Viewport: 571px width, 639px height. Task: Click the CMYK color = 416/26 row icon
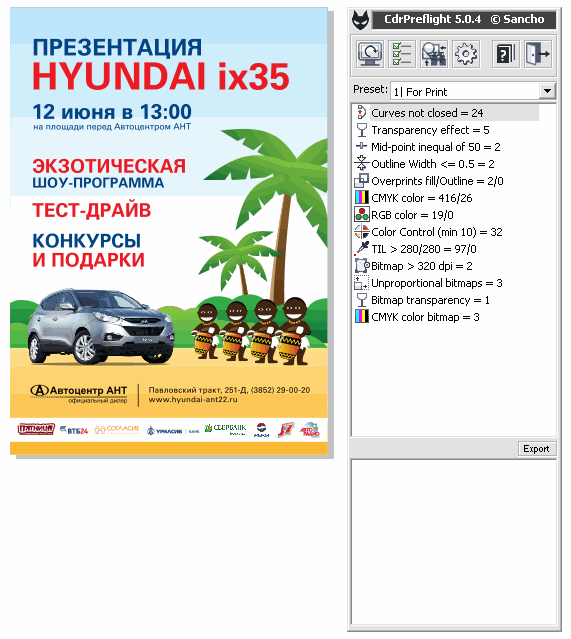pos(361,198)
